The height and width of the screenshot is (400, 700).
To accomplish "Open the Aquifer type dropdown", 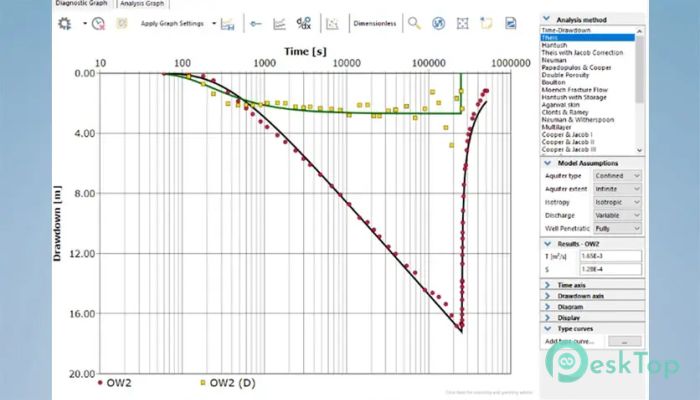I will [617, 176].
